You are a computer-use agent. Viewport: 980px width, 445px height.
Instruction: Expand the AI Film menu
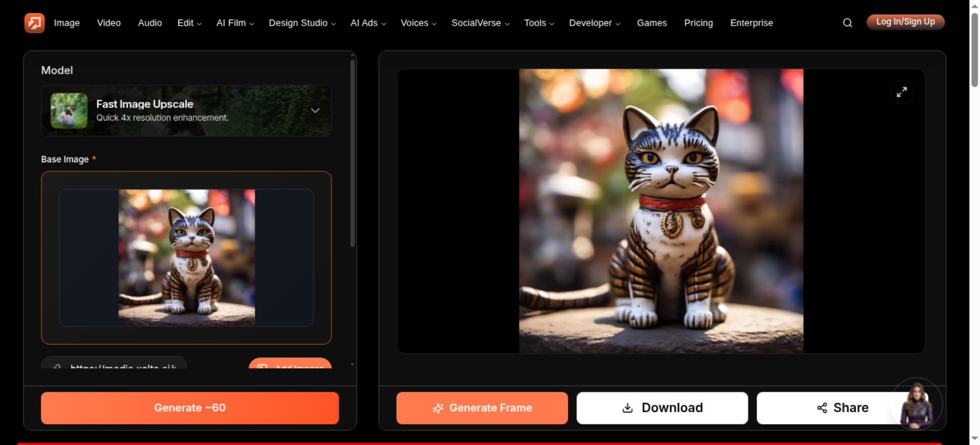tap(235, 23)
